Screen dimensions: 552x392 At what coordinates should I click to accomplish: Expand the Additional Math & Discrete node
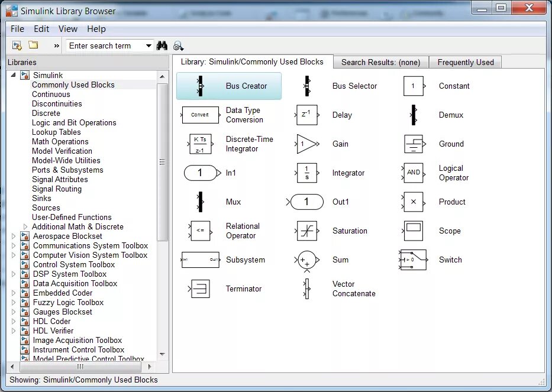[25, 226]
